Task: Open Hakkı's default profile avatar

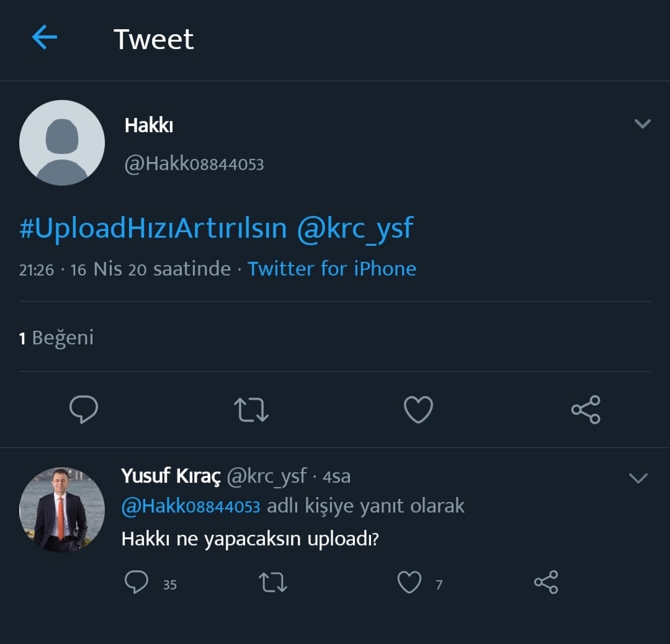Action: (62, 143)
